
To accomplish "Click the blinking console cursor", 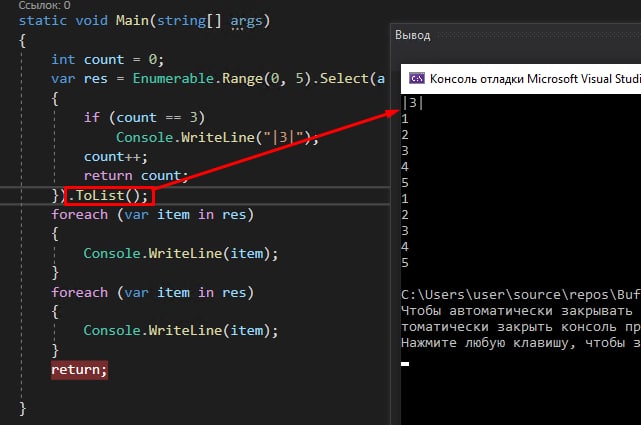I will tap(405, 364).
